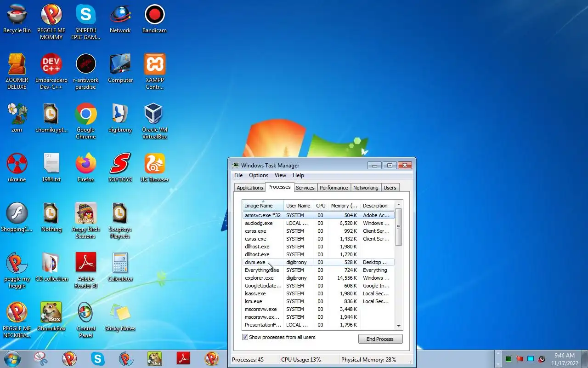Launch Oracle VM VirtualBox desktop icon
Image resolution: width=588 pixels, height=368 pixels.
click(155, 122)
